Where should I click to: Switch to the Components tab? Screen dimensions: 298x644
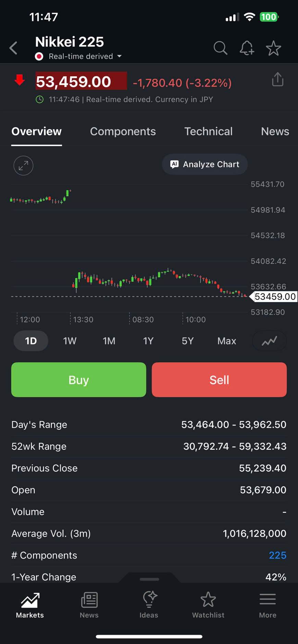(x=123, y=132)
